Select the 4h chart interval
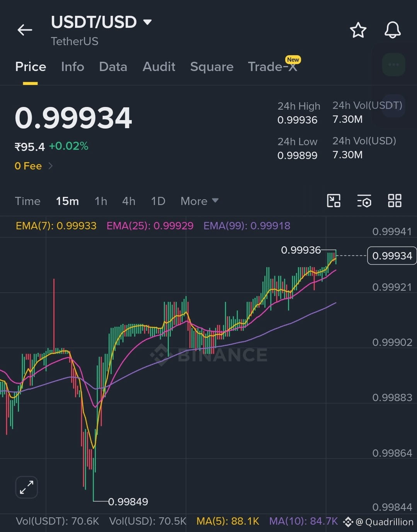This screenshot has width=417, height=532. [129, 201]
